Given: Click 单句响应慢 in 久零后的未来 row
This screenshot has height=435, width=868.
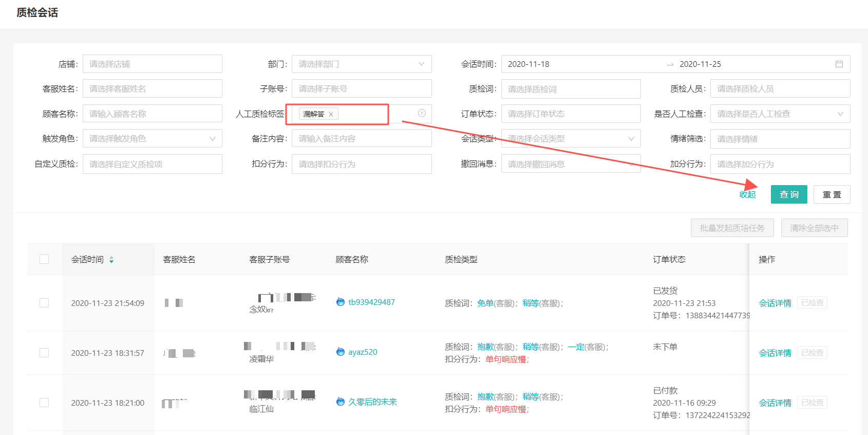Looking at the screenshot, I should point(506,409).
